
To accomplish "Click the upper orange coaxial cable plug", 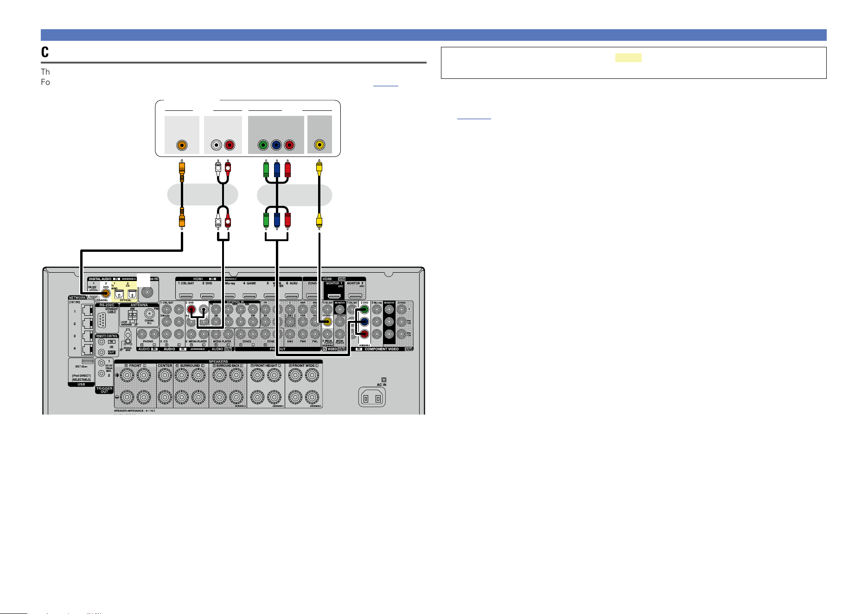I will click(182, 171).
